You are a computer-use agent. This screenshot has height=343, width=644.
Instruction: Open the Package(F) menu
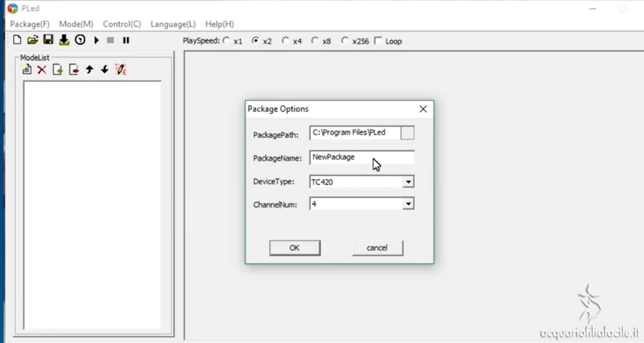(x=30, y=24)
